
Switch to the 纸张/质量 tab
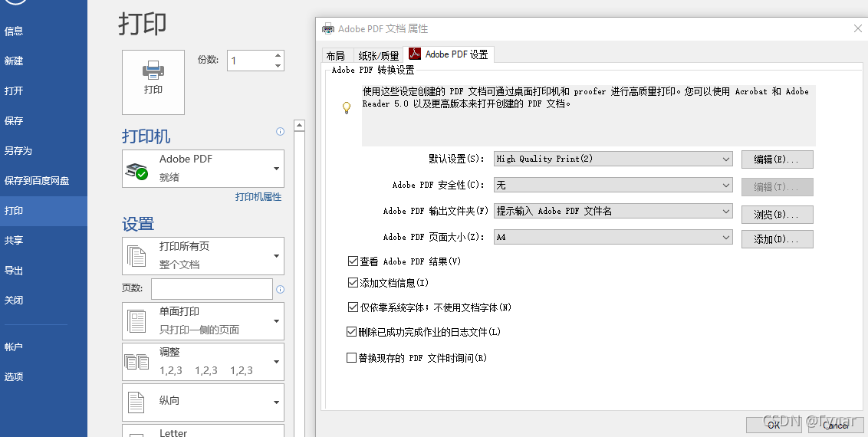pyautogui.click(x=379, y=56)
